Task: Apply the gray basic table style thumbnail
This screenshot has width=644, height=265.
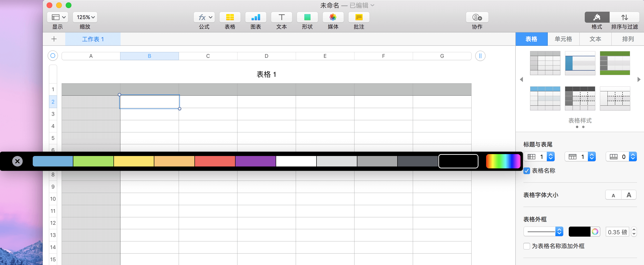Action: [x=545, y=63]
